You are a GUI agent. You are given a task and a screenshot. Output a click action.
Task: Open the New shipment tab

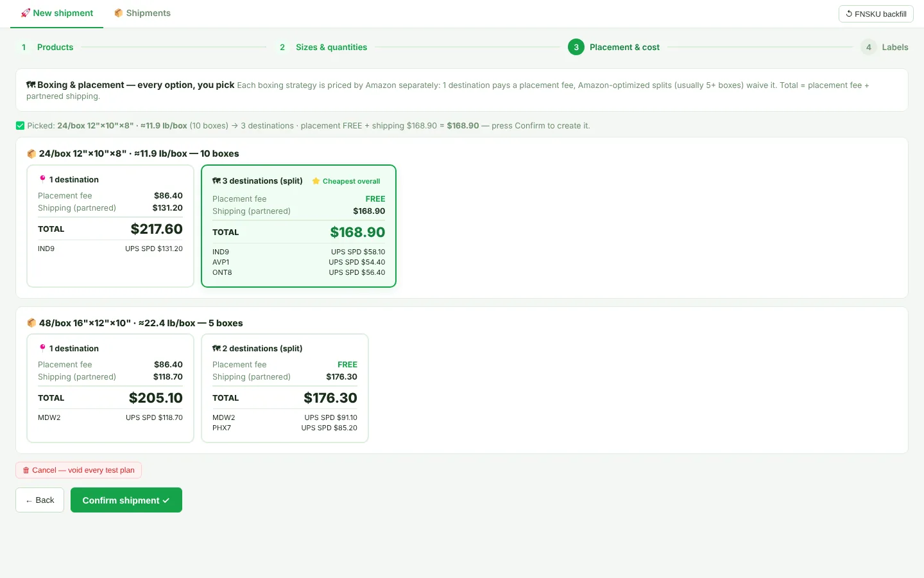(56, 13)
